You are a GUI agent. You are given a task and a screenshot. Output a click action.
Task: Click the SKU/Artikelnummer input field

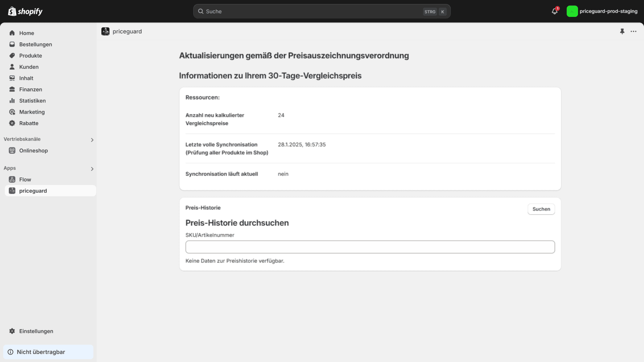pyautogui.click(x=370, y=247)
